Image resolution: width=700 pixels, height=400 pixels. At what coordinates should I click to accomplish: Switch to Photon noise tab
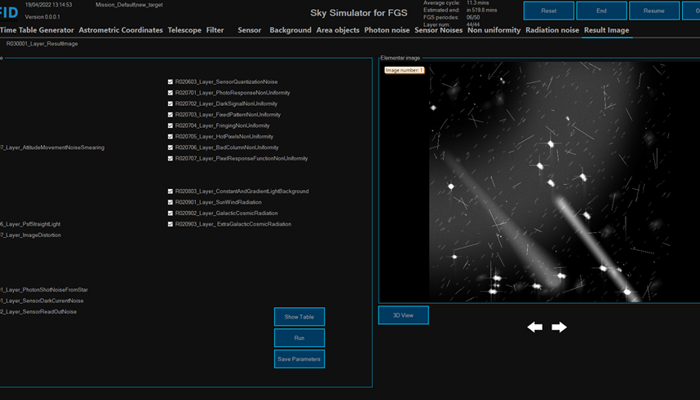pyautogui.click(x=386, y=30)
